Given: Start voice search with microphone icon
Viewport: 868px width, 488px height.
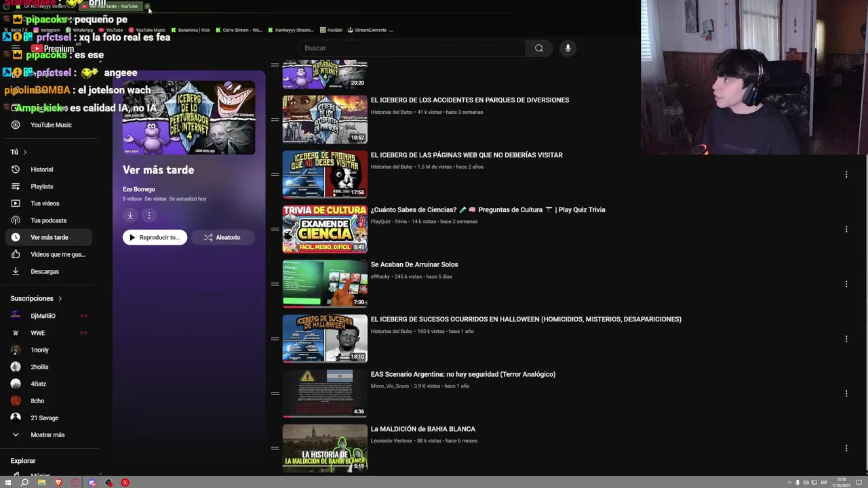Looking at the screenshot, I should 568,48.
